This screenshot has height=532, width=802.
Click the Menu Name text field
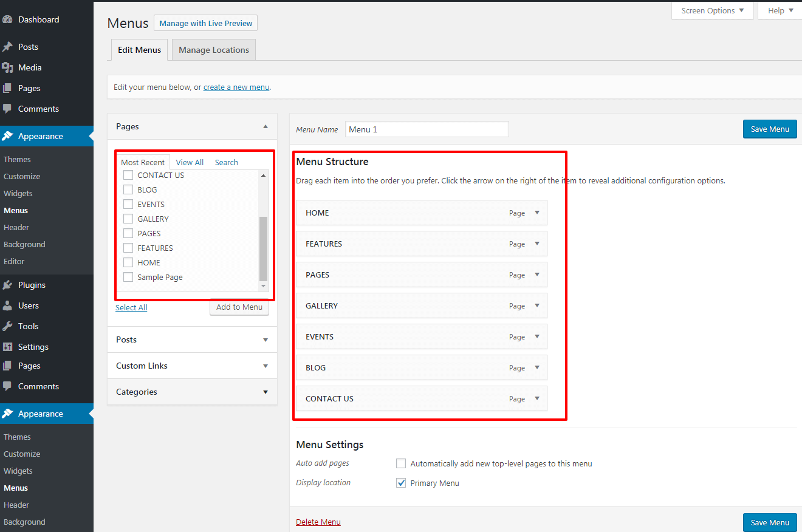point(427,129)
